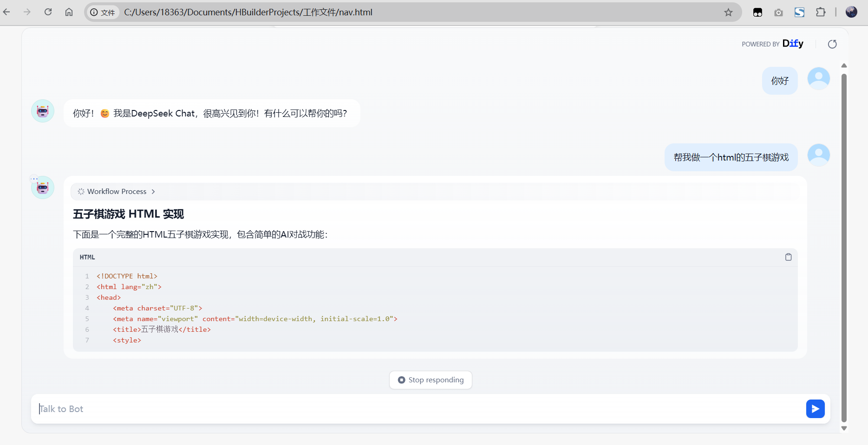Open the browser home page icon
Image resolution: width=868 pixels, height=445 pixels.
(69, 12)
